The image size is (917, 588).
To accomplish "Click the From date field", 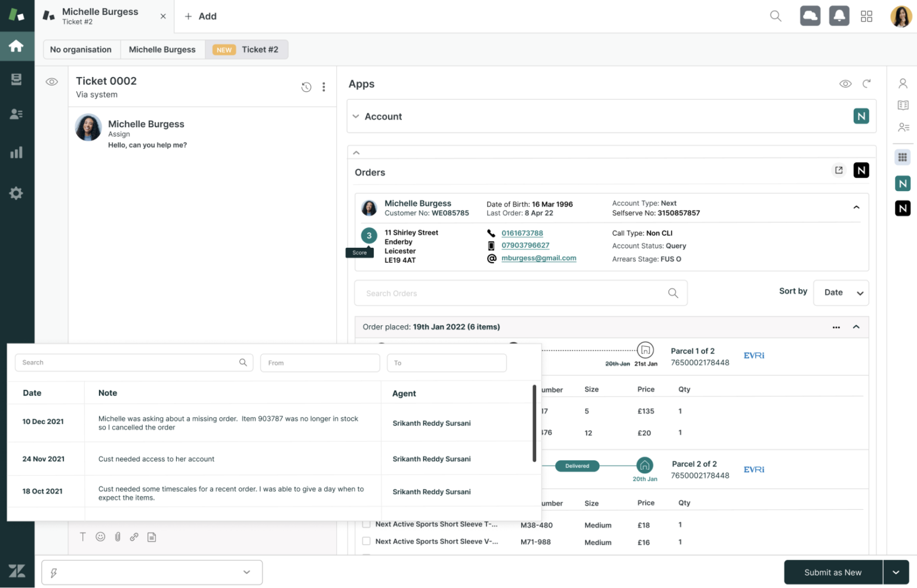I will pyautogui.click(x=320, y=362).
